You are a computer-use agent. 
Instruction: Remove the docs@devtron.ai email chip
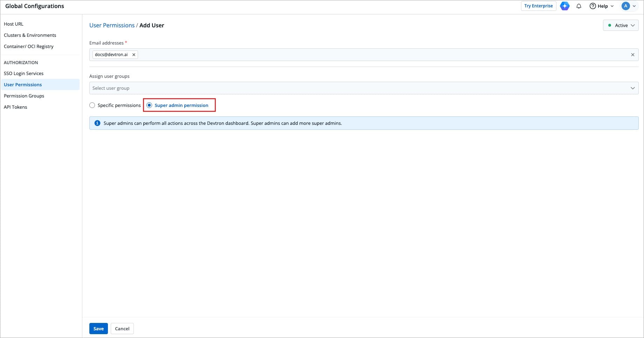(134, 55)
